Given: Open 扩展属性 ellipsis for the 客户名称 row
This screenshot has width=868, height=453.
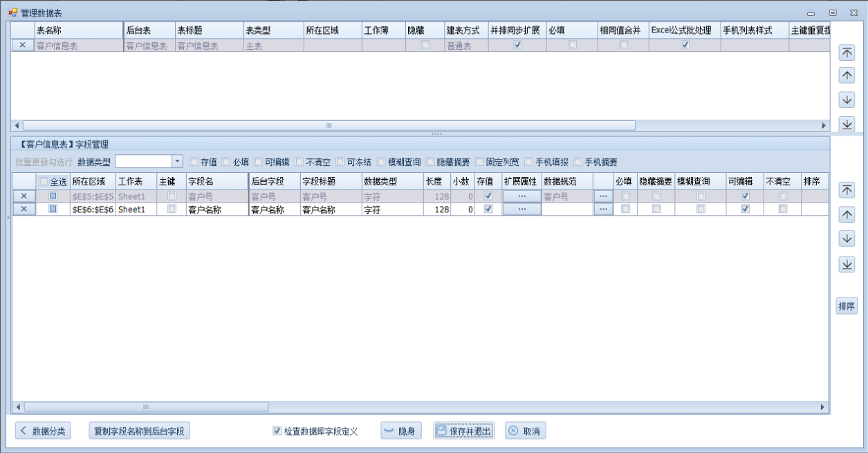Looking at the screenshot, I should coord(521,209).
